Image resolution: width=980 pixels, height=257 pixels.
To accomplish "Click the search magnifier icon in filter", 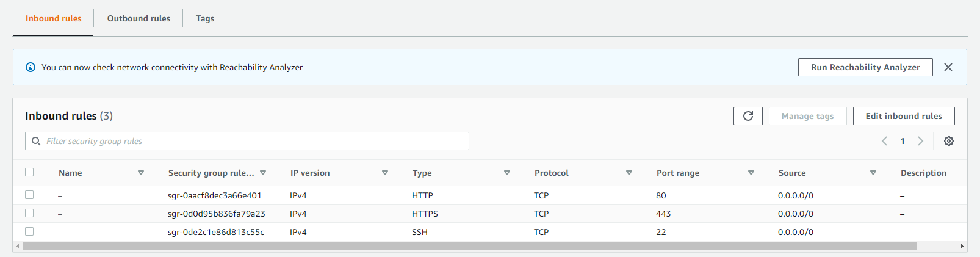I will click(36, 141).
